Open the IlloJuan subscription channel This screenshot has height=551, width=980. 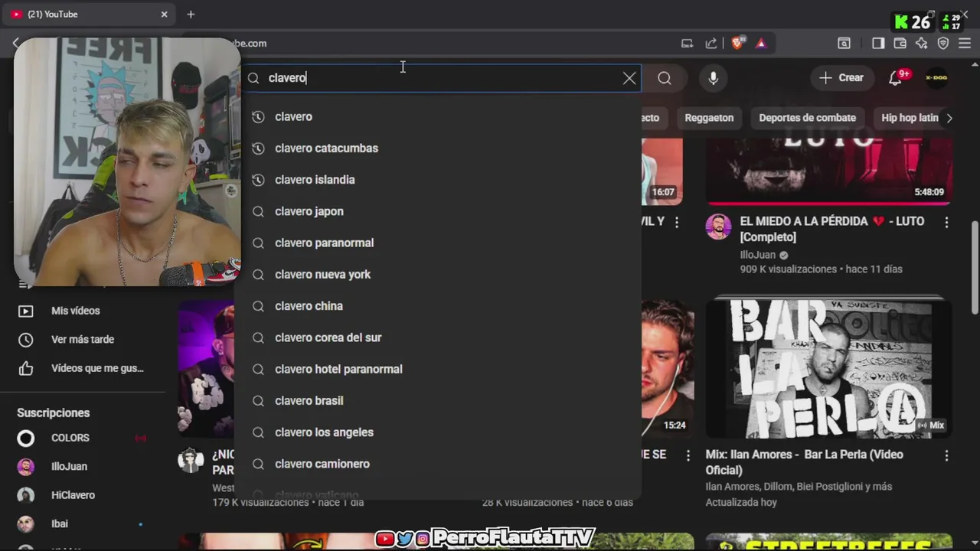pyautogui.click(x=83, y=467)
